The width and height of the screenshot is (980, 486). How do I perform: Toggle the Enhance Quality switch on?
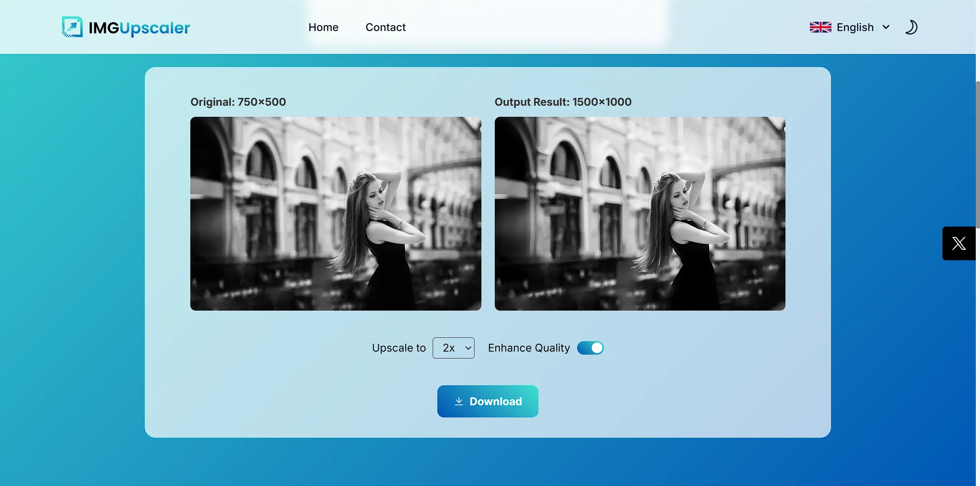589,348
